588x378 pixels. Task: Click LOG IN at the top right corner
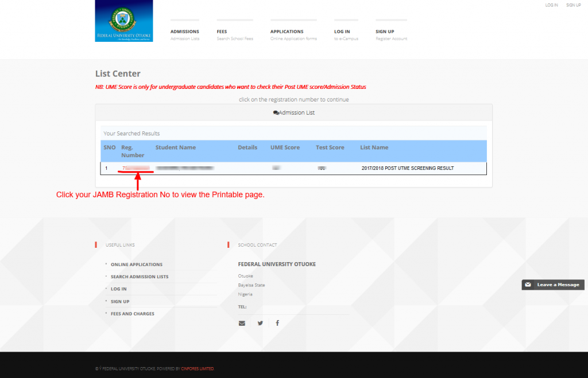(x=551, y=5)
